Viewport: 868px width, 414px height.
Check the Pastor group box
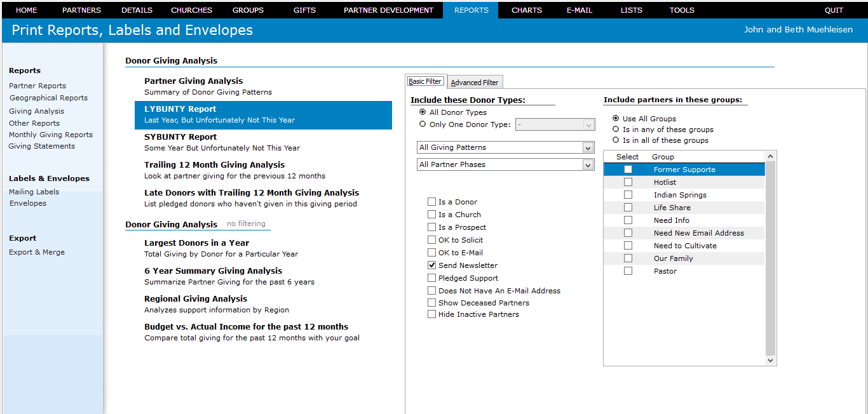pos(628,271)
